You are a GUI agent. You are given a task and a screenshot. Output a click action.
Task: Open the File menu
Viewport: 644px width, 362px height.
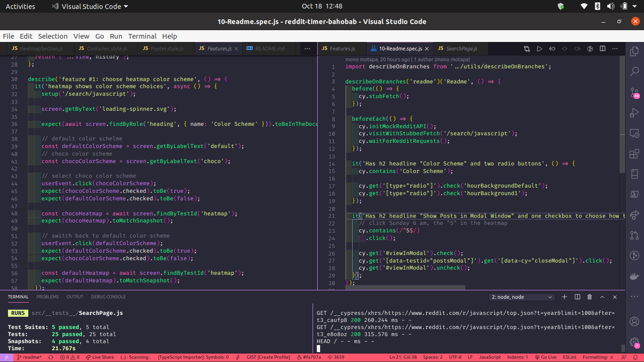point(8,36)
